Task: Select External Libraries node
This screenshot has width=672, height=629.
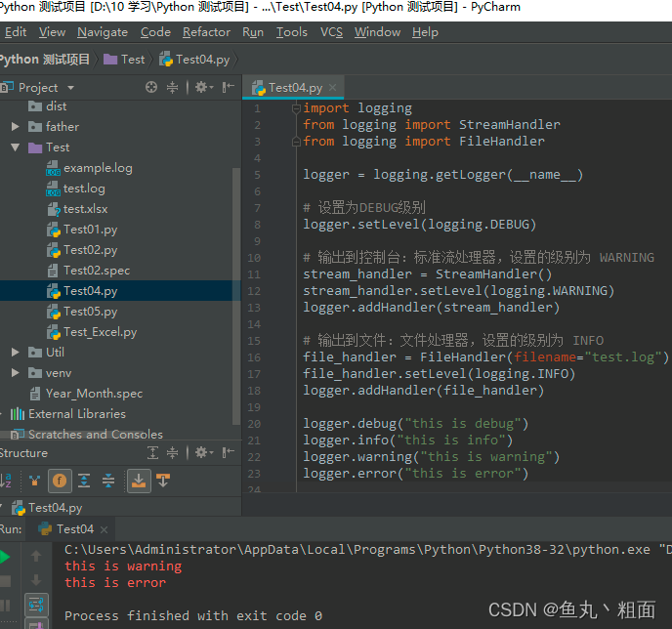Action: pyautogui.click(x=67, y=414)
